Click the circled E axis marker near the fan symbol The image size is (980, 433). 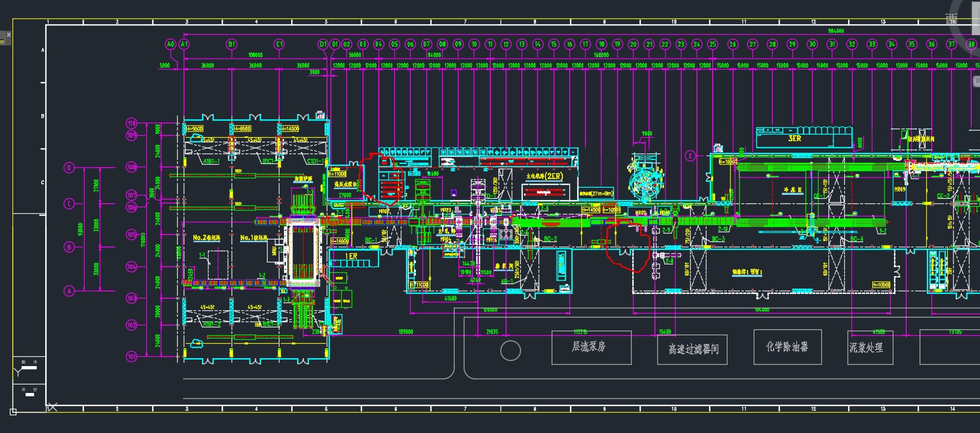click(690, 156)
